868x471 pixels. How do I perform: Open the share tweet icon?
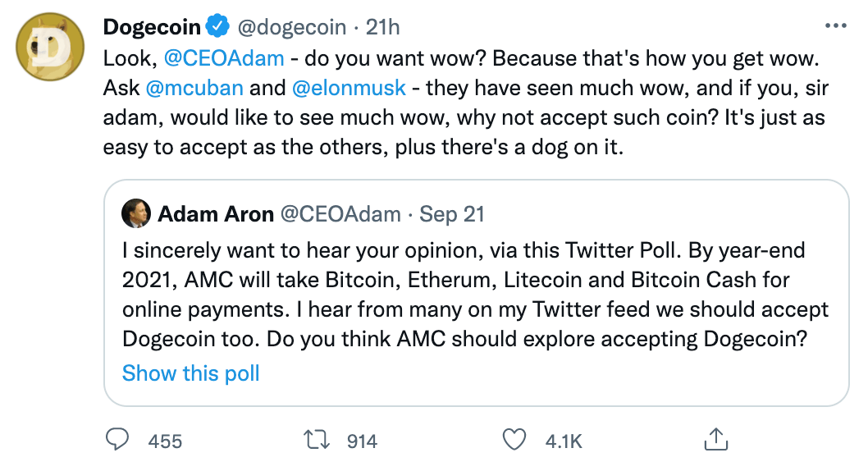(716, 440)
